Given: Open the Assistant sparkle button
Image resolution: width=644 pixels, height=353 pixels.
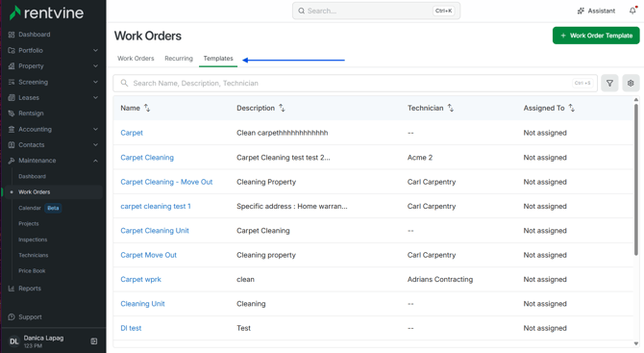Looking at the screenshot, I should 596,11.
